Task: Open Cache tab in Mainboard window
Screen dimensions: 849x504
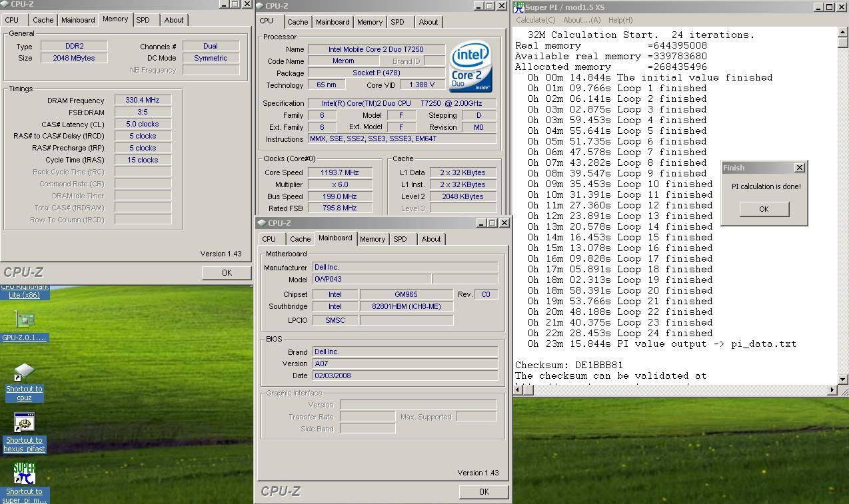Action: click(x=301, y=239)
